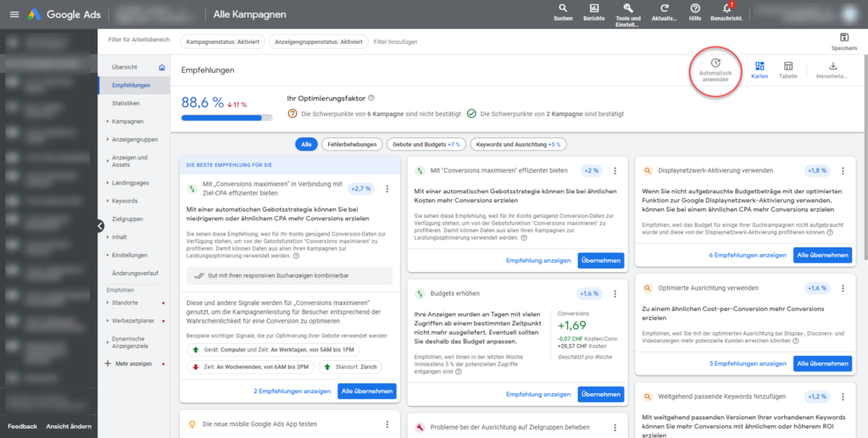The height and width of the screenshot is (438, 868).
Task: Click the Google Ads logo
Action: [63, 14]
